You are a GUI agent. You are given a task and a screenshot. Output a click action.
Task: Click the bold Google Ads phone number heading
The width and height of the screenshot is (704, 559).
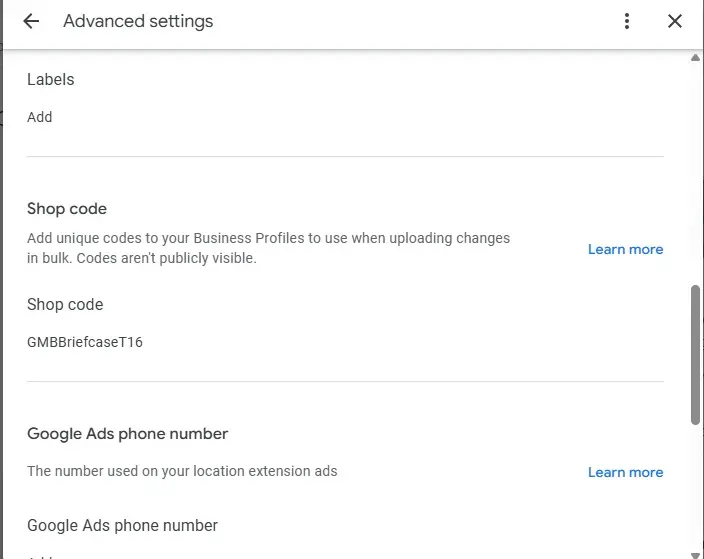[128, 434]
